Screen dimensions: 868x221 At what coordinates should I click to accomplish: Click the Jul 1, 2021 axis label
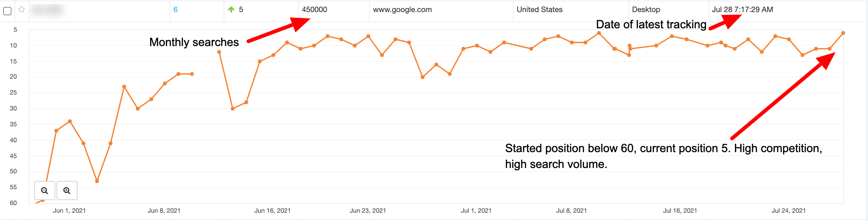(476, 211)
